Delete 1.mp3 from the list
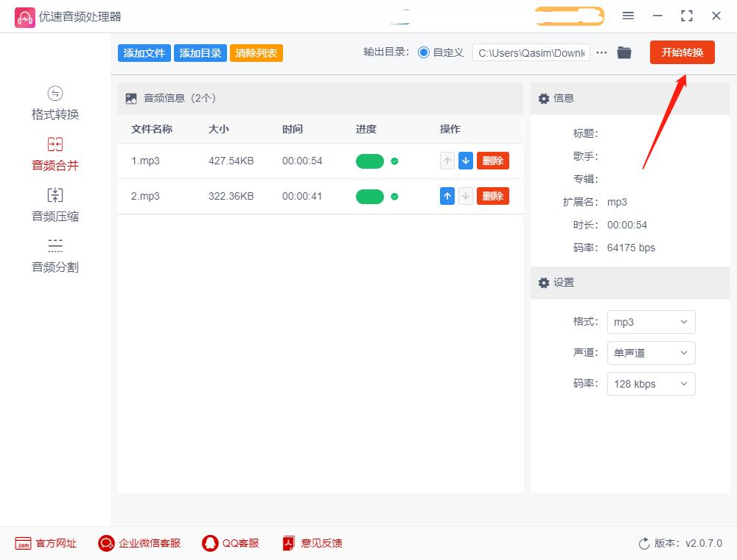 (x=492, y=161)
